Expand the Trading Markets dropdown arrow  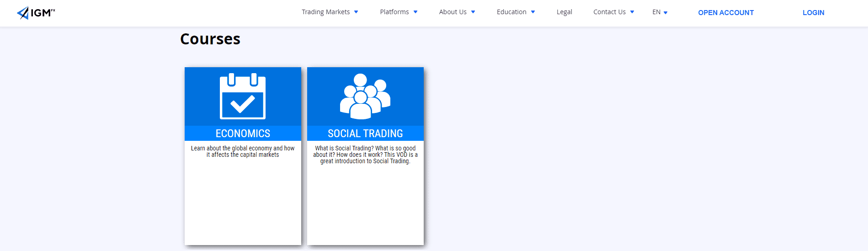tap(356, 12)
